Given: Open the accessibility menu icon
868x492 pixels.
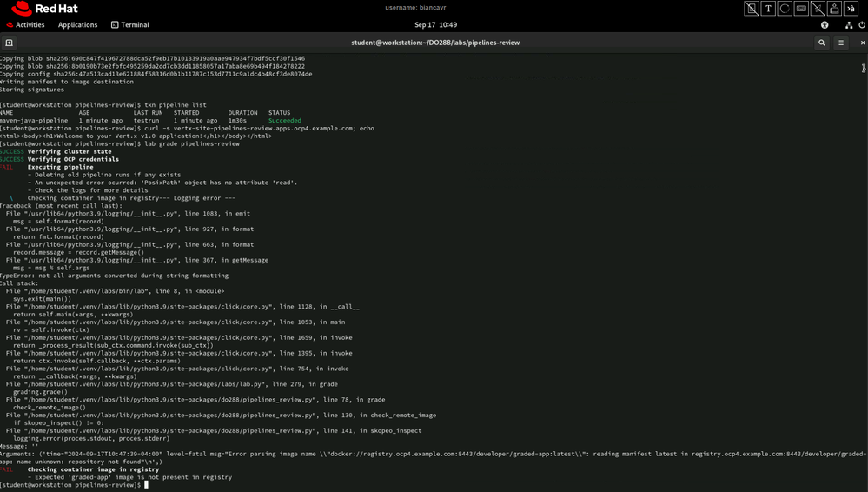Looking at the screenshot, I should 825,25.
